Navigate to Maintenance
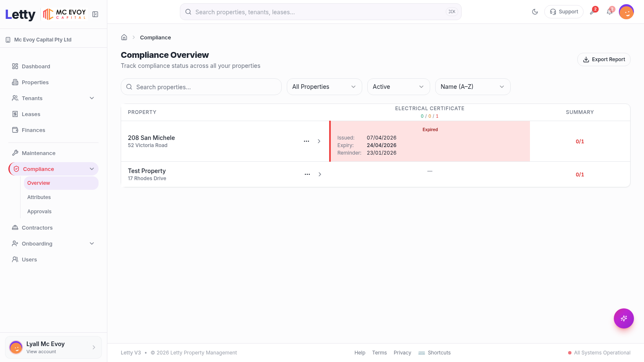Viewport: 644px width, 362px height. click(54, 153)
